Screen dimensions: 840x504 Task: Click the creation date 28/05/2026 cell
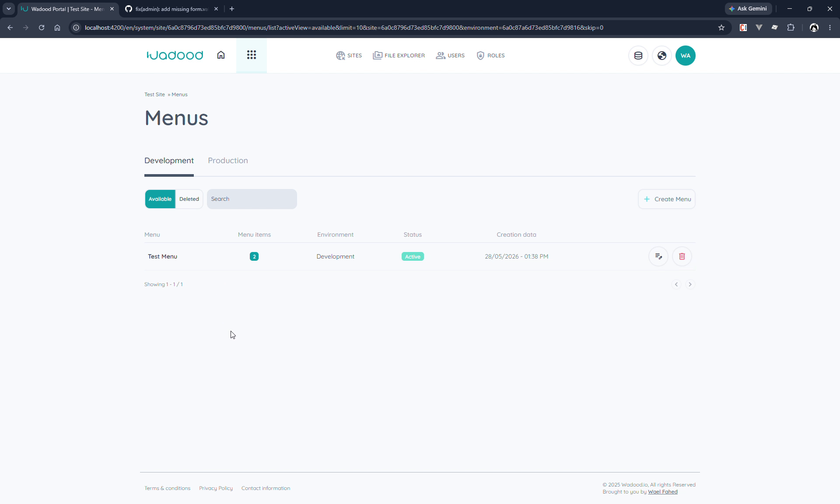point(516,256)
